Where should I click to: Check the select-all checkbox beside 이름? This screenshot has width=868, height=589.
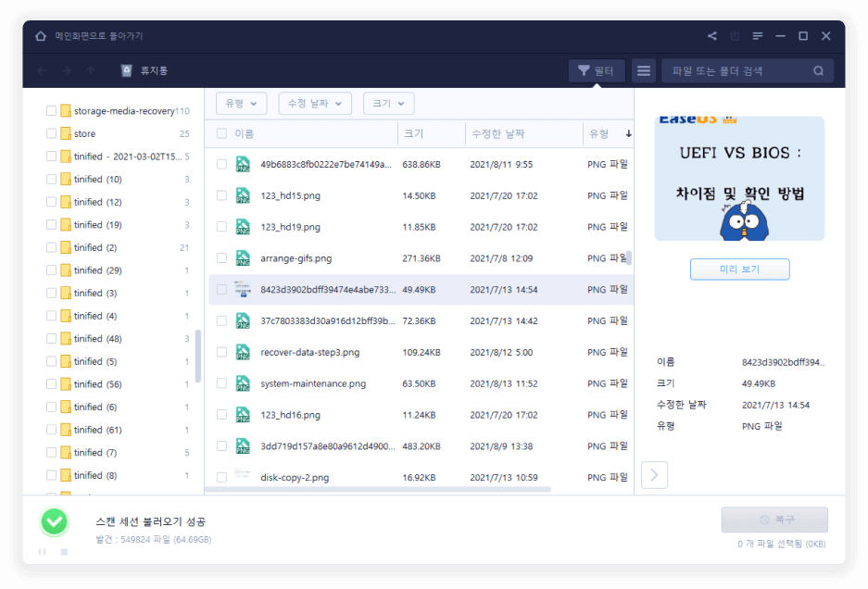[x=221, y=133]
